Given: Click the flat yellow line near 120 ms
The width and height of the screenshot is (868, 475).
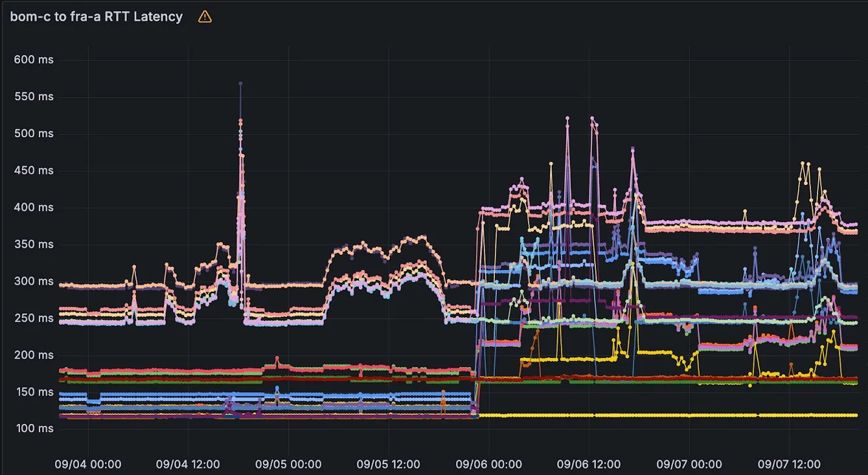Looking at the screenshot, I should [x=648, y=415].
